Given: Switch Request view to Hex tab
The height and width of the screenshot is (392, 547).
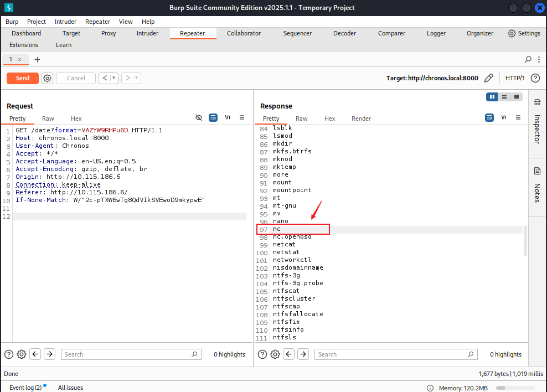Looking at the screenshot, I should [76, 118].
